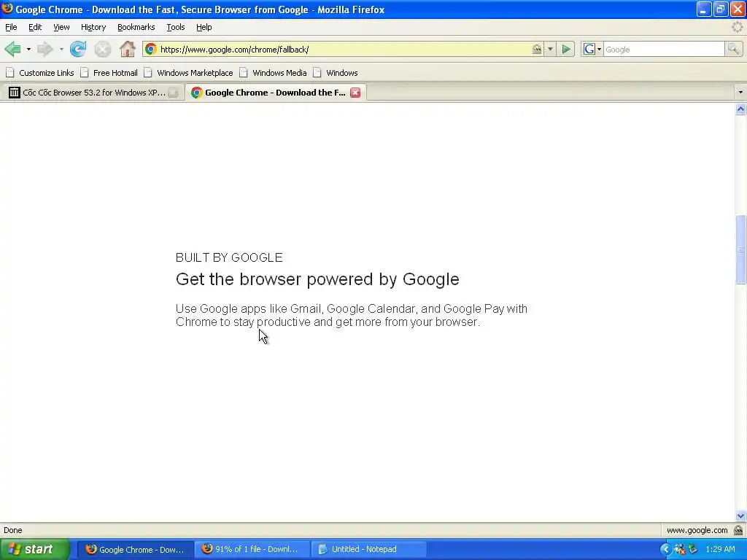Click the Firefox logo in the title bar

coord(7,9)
